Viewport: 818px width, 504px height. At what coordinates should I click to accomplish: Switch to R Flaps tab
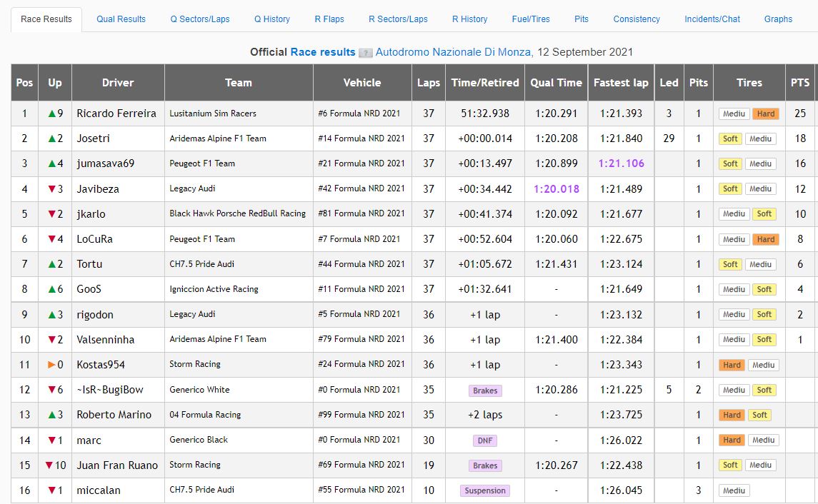point(329,19)
